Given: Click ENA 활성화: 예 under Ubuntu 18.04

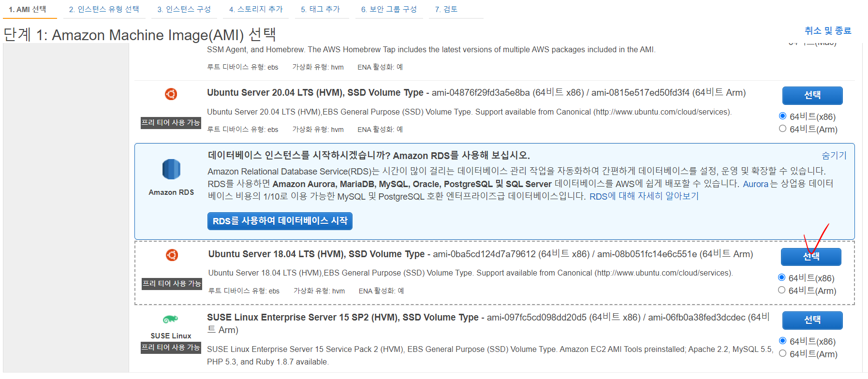Looking at the screenshot, I should (381, 291).
